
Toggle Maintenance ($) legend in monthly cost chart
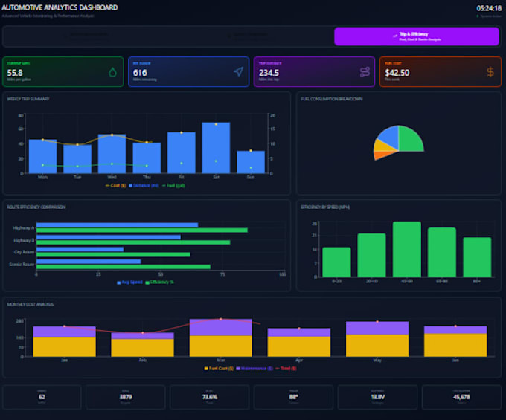[254, 369]
